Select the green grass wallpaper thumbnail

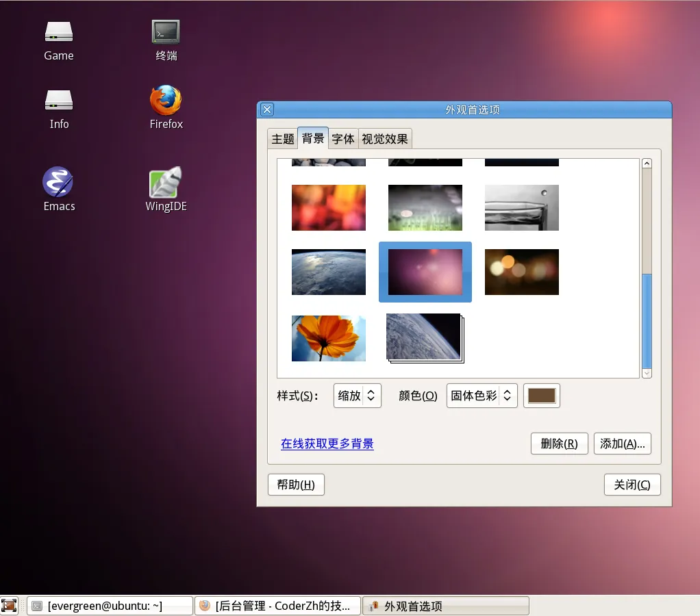tap(425, 208)
